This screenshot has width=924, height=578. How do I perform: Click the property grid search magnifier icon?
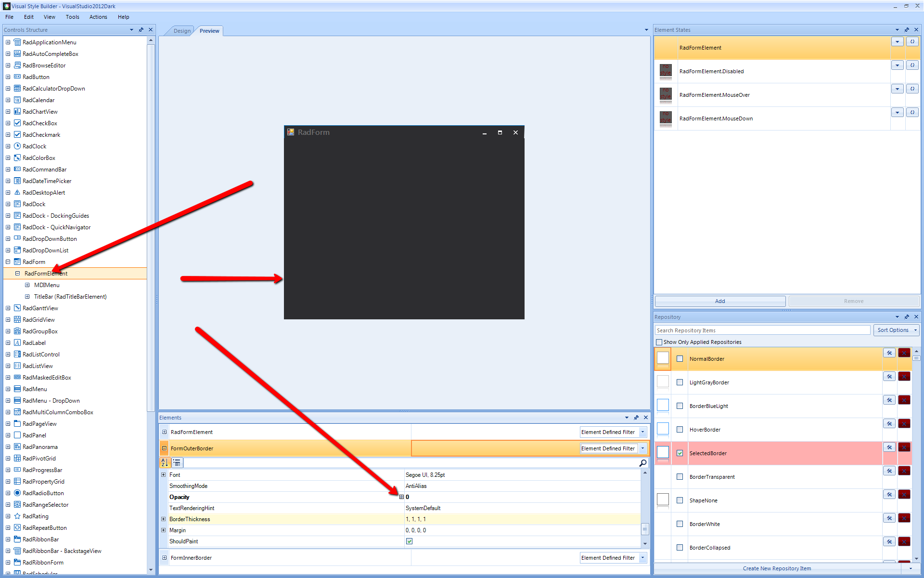(x=642, y=463)
